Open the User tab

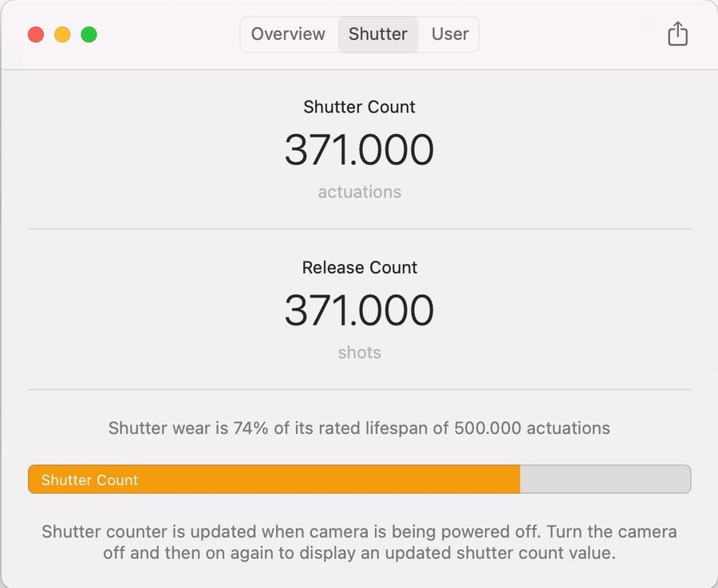(450, 34)
